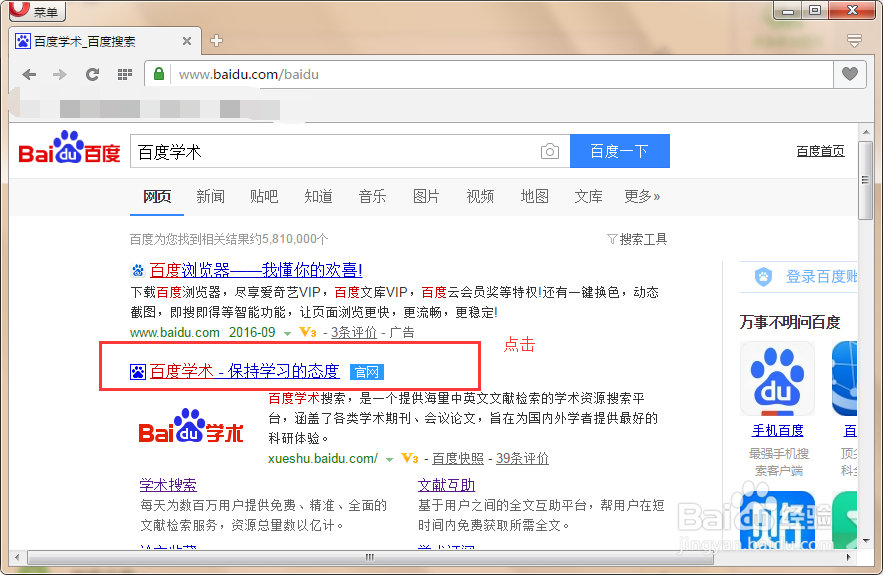The height and width of the screenshot is (575, 883).
Task: Click the 官网 badge
Action: click(x=367, y=372)
